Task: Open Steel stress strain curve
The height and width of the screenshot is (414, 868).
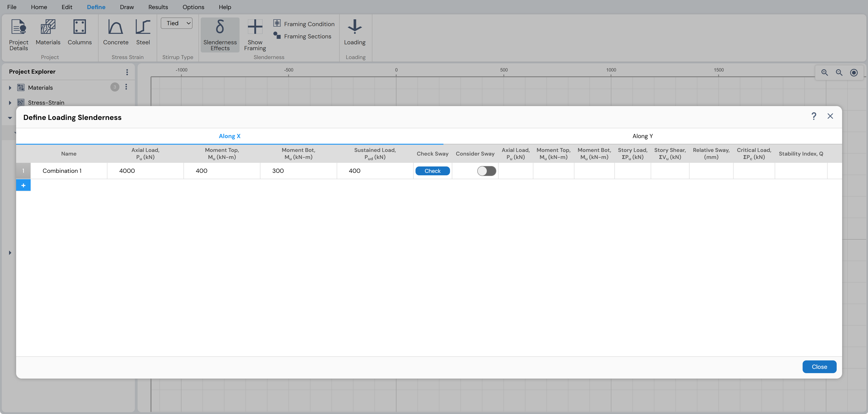Action: tap(143, 32)
